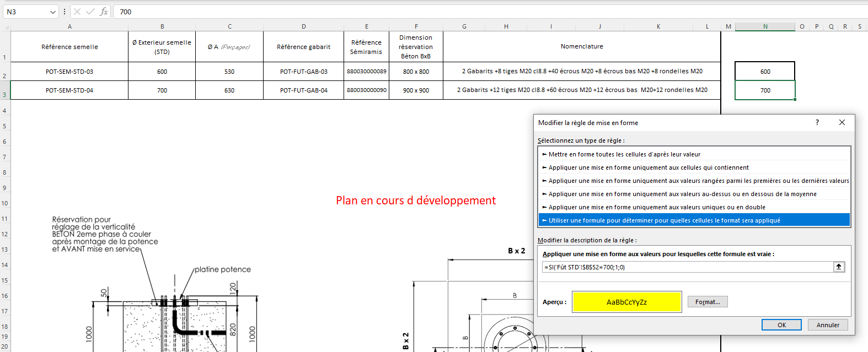868x352 pixels.
Task: Click the formula bar enter checkmark icon
Action: click(90, 12)
